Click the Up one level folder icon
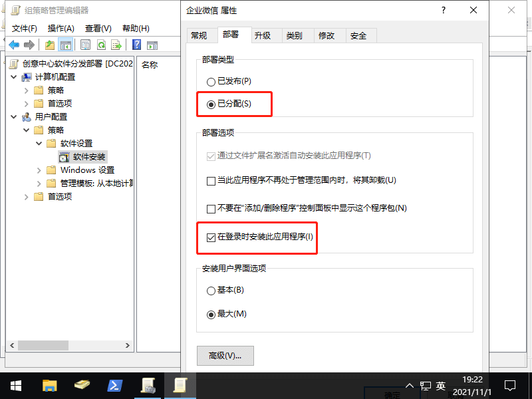 coord(50,45)
